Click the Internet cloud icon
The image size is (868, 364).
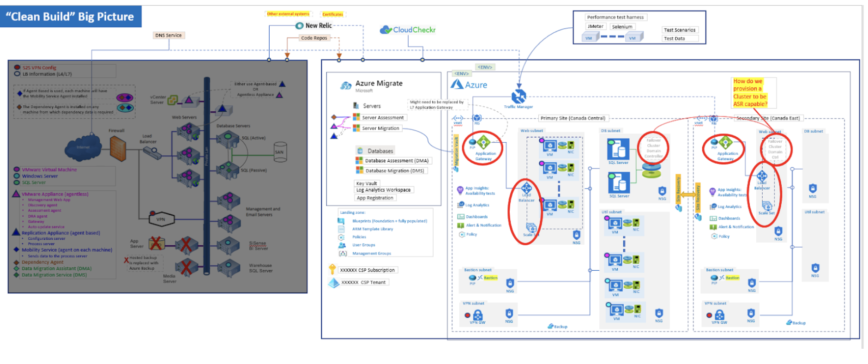[83, 147]
